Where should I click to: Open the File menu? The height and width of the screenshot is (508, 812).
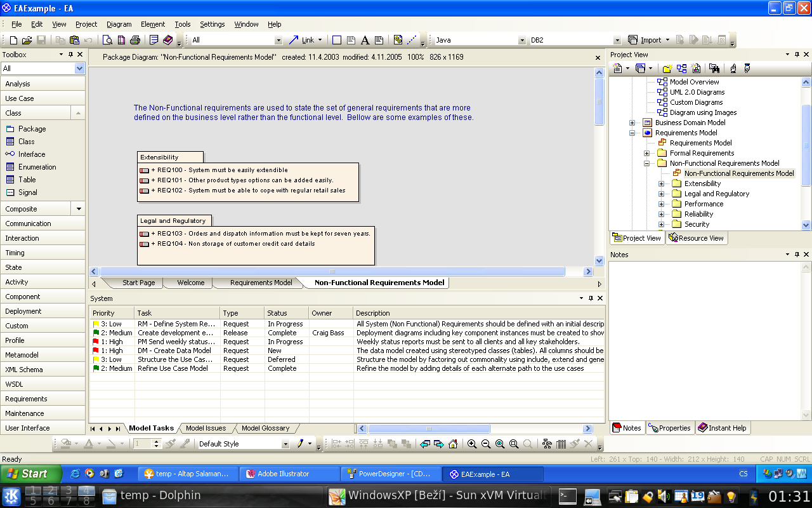point(16,24)
